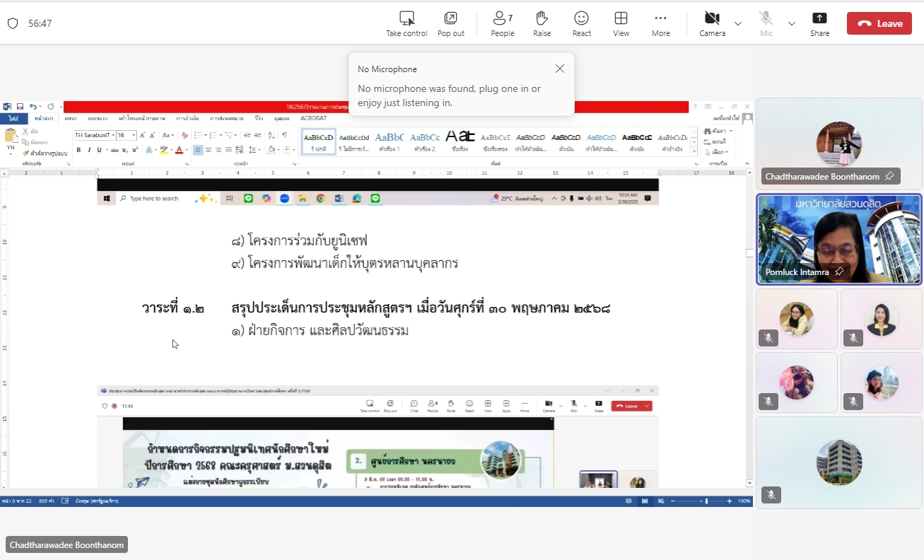
Task: Click the Word zoom slider
Action: point(706,501)
